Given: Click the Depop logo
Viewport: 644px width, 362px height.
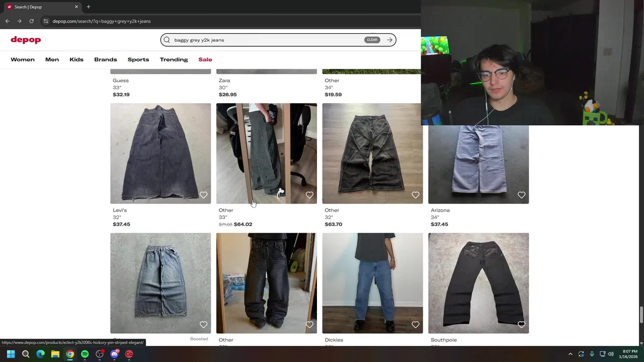Looking at the screenshot, I should 26,40.
